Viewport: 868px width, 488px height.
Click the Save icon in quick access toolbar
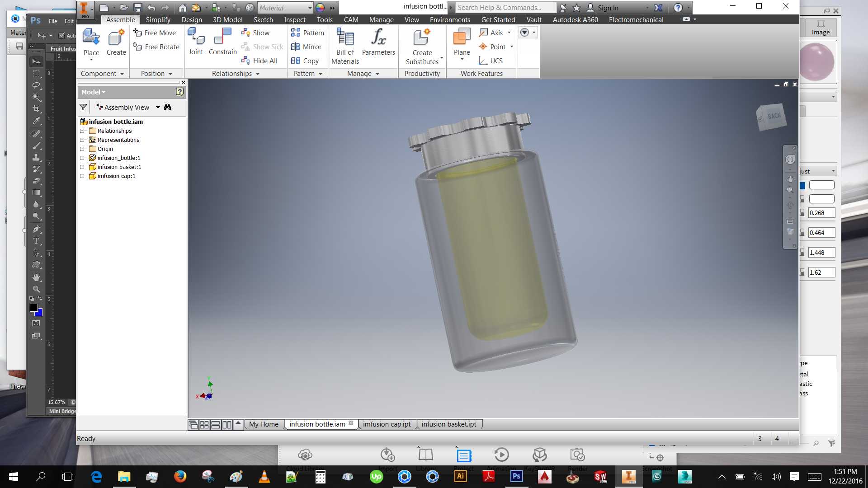(138, 8)
